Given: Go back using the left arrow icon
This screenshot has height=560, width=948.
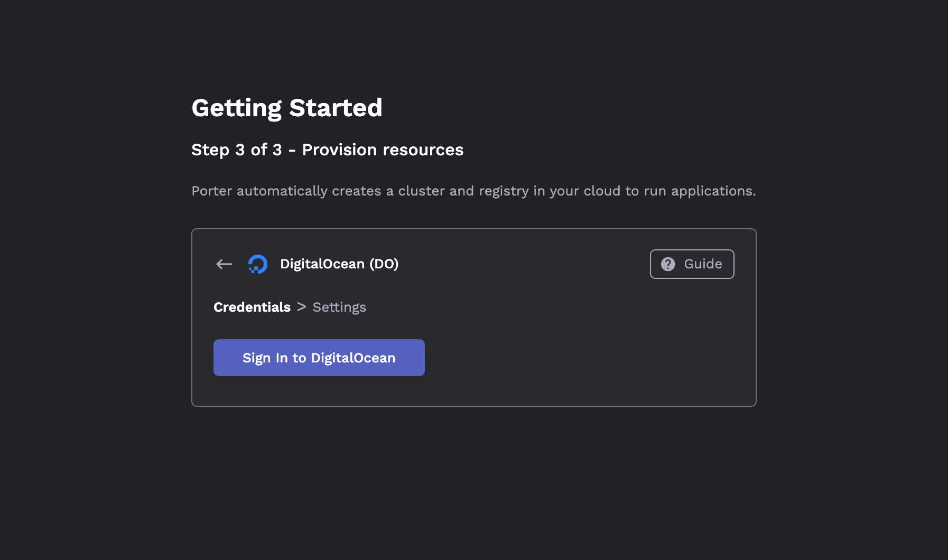Looking at the screenshot, I should [224, 264].
